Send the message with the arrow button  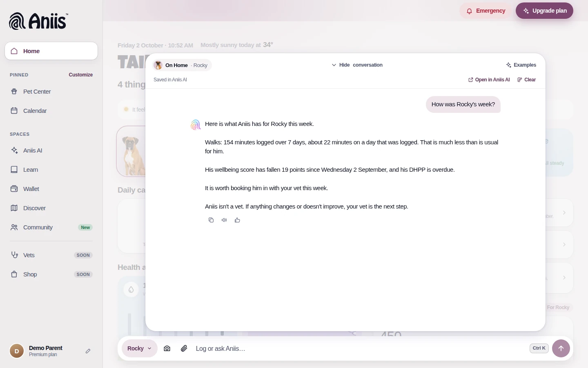tap(561, 348)
